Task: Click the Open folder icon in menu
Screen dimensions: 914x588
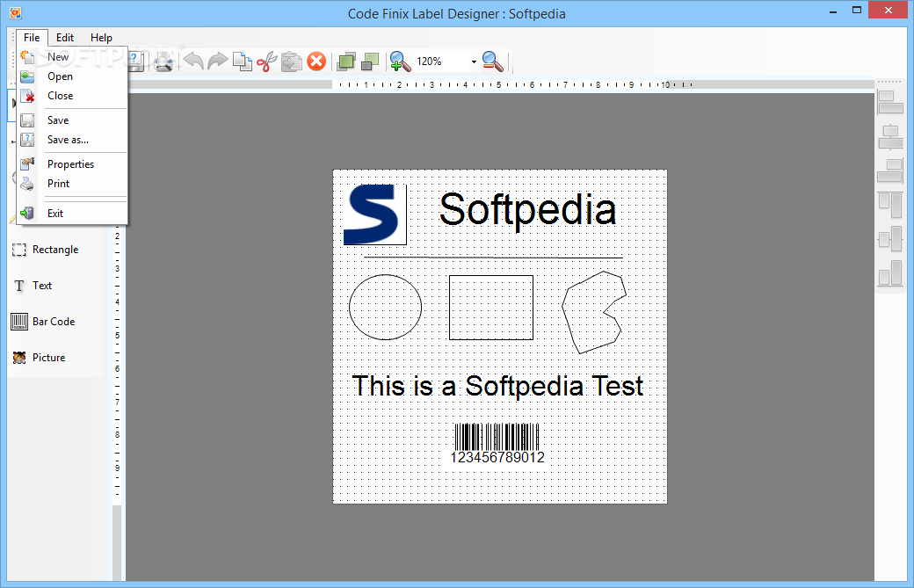Action: [27, 76]
